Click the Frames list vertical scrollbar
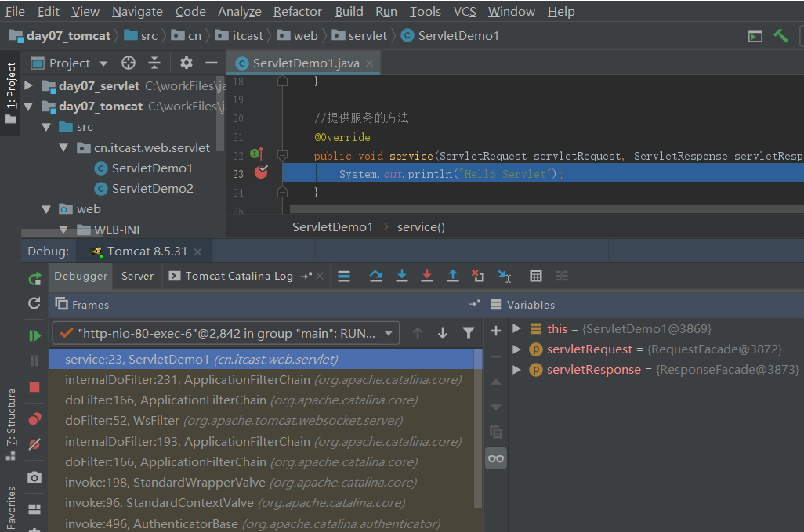Screen dimensions: 804x532 tap(478, 429)
